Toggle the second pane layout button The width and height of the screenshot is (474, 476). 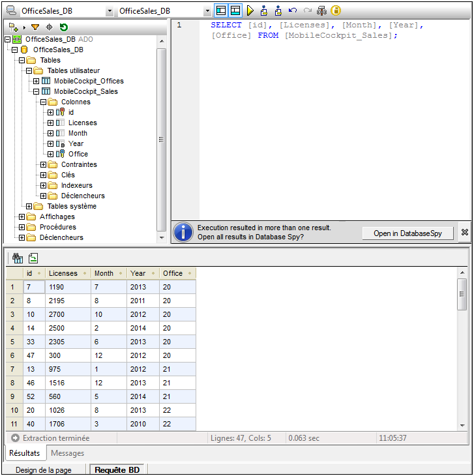coord(235,10)
